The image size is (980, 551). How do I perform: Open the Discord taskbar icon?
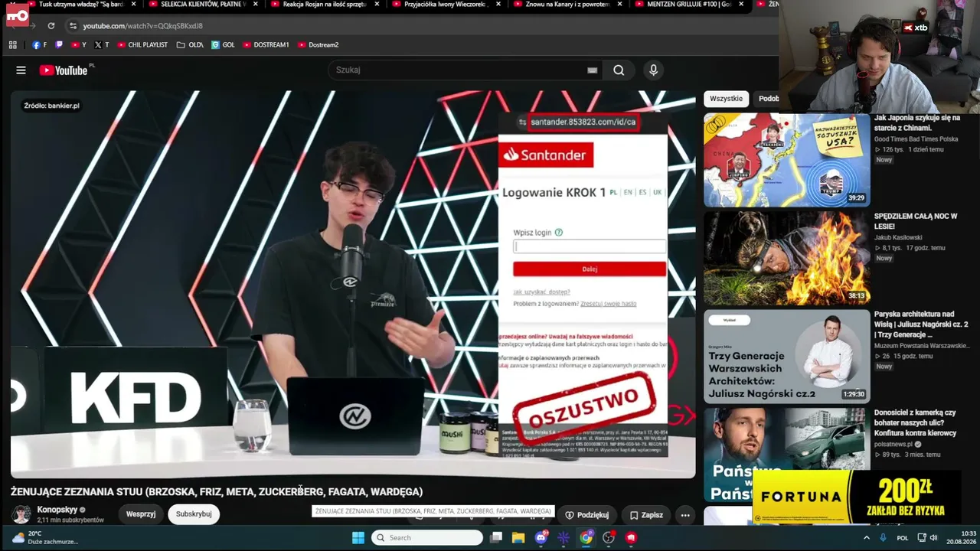pos(541,538)
